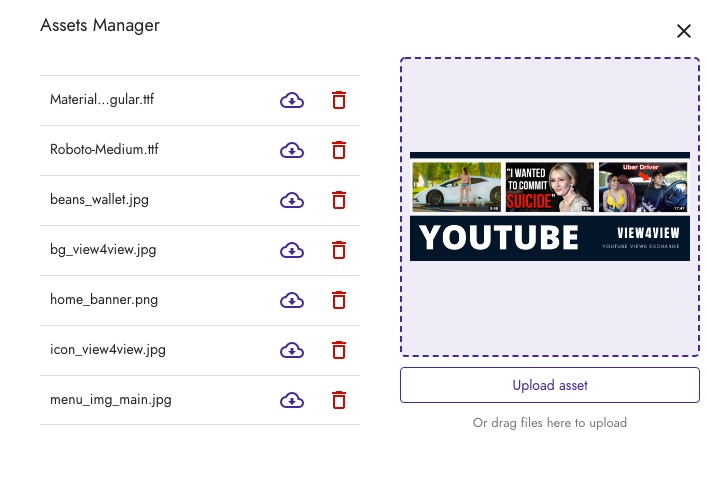708x490 pixels.
Task: Download menu_img_main.jpg asset
Action: coord(292,401)
